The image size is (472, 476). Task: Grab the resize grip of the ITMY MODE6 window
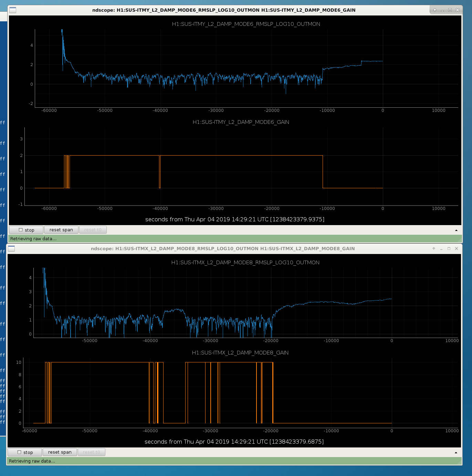[460, 240]
